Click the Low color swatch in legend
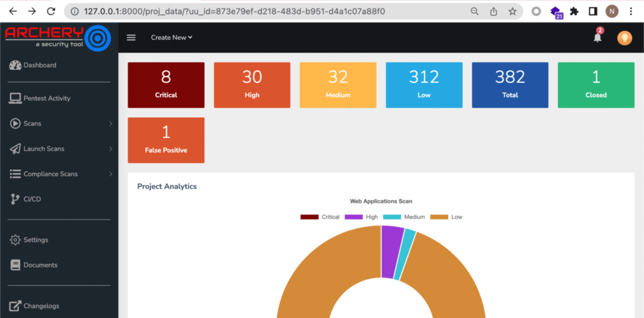The image size is (644, 318). (x=439, y=217)
